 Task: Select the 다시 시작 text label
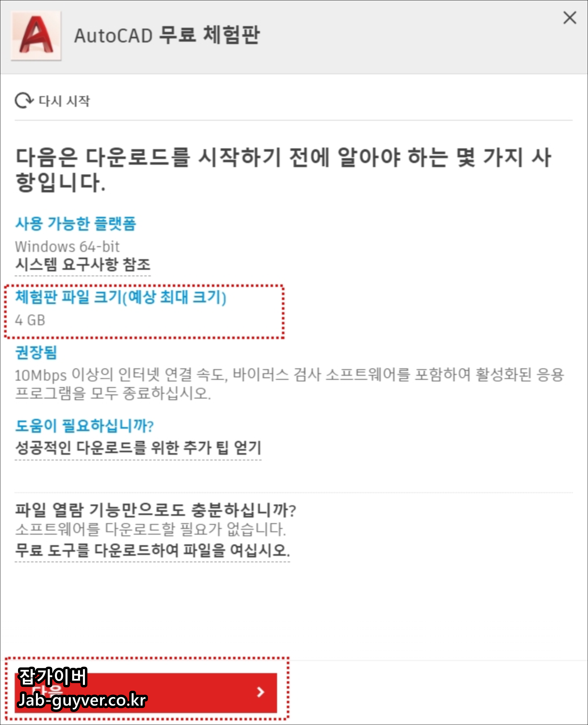[64, 101]
